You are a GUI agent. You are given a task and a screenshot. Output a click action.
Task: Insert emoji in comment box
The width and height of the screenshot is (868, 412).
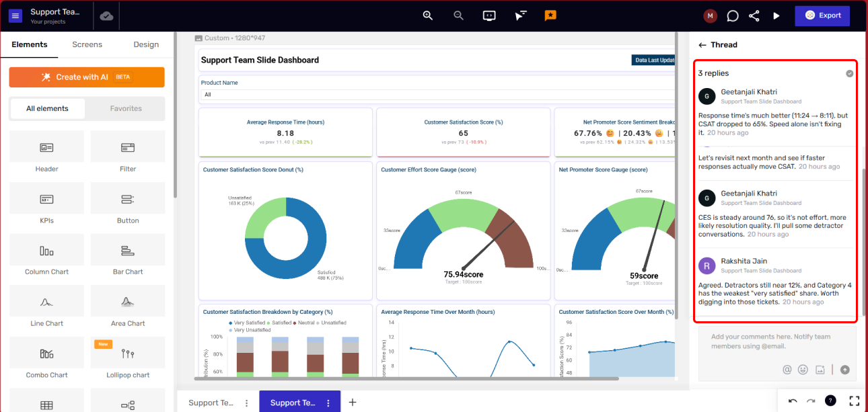pos(803,369)
